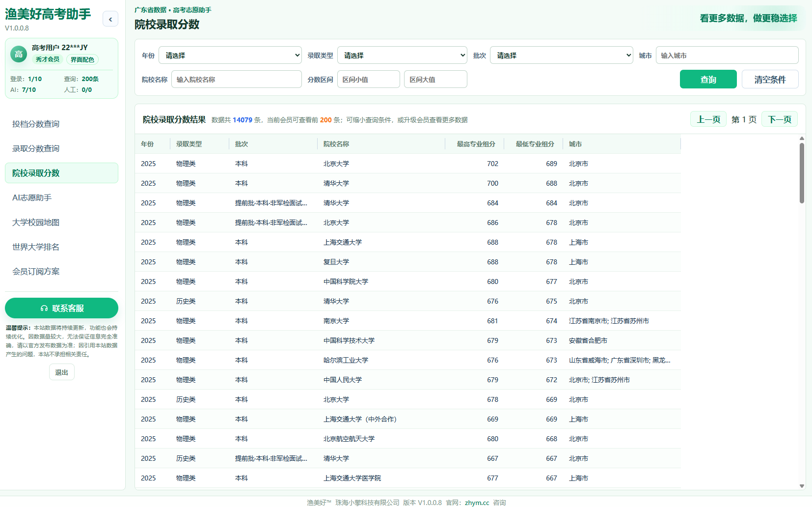
Task: Click the 中国人民大学 school name
Action: point(343,380)
